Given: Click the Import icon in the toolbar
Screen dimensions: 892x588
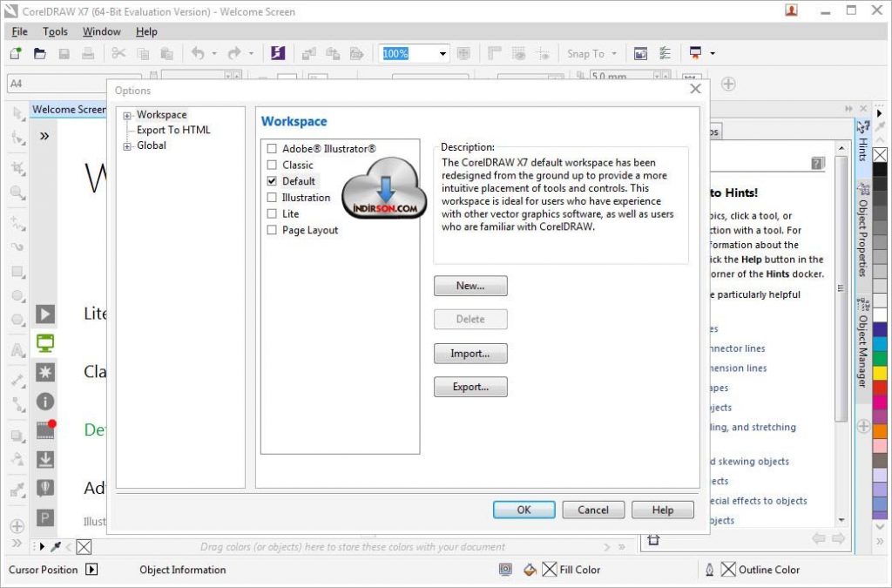Looking at the screenshot, I should pyautogui.click(x=309, y=53).
